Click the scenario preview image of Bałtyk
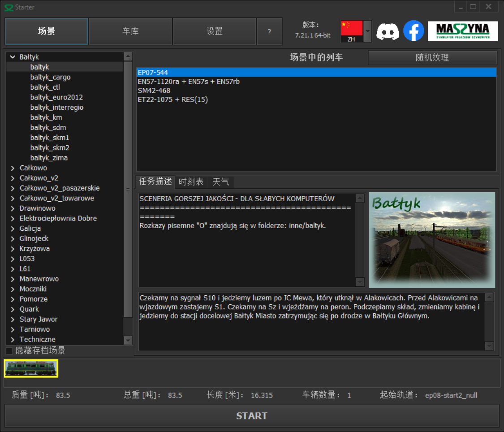 (431, 239)
